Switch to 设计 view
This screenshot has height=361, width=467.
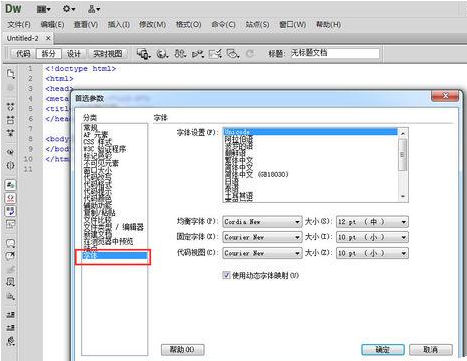pyautogui.click(x=74, y=54)
